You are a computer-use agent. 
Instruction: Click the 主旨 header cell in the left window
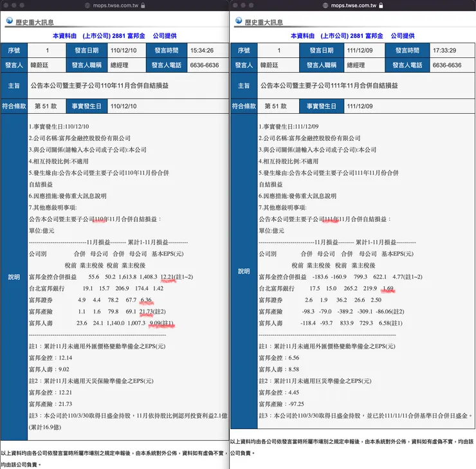14,86
